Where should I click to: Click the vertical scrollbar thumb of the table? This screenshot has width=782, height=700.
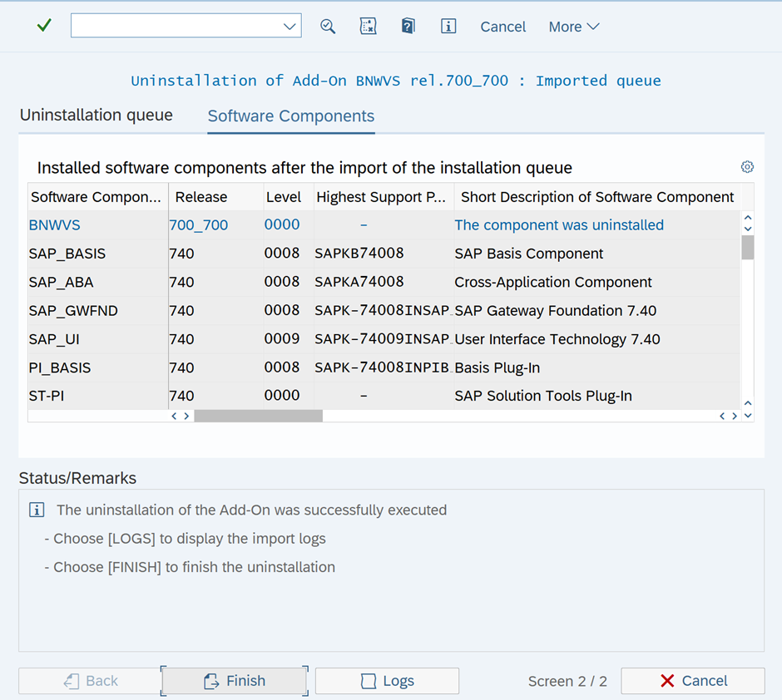(x=747, y=248)
